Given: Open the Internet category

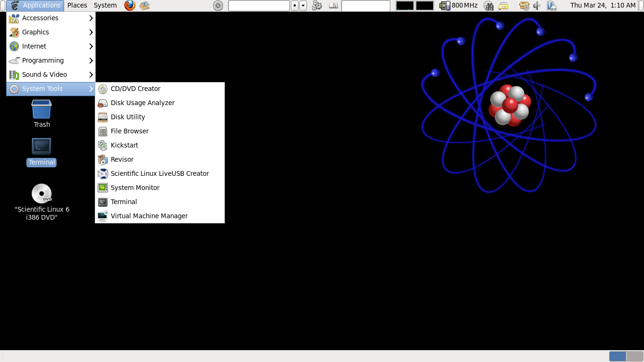Looking at the screenshot, I should point(51,46).
